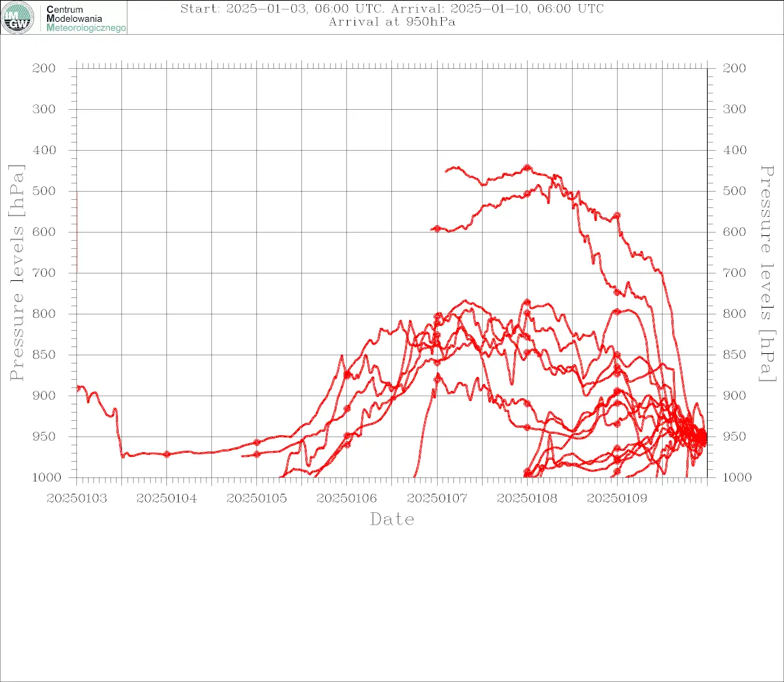The width and height of the screenshot is (784, 682).
Task: Click the left axis value 850
Action: pos(44,355)
